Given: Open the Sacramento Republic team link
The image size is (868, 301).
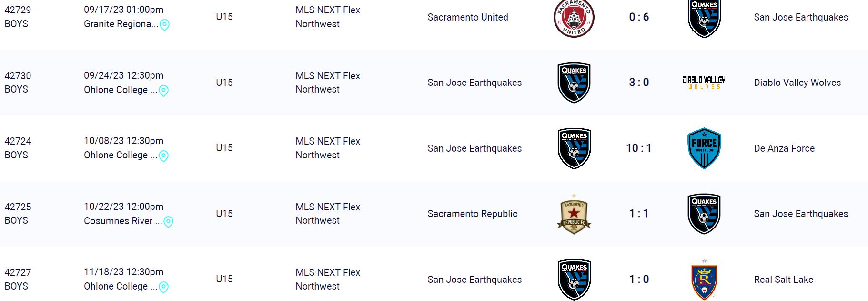Looking at the screenshot, I should pos(472,214).
